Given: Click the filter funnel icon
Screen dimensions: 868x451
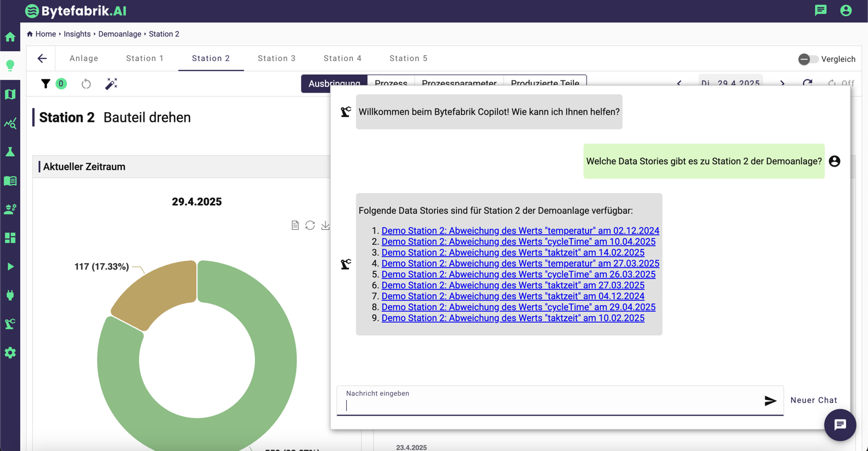Looking at the screenshot, I should [46, 84].
